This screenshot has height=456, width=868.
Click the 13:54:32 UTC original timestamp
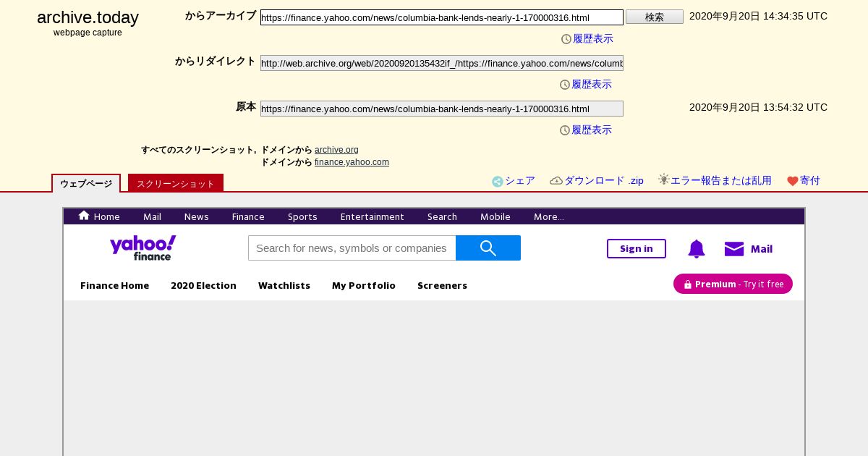pyautogui.click(x=758, y=107)
